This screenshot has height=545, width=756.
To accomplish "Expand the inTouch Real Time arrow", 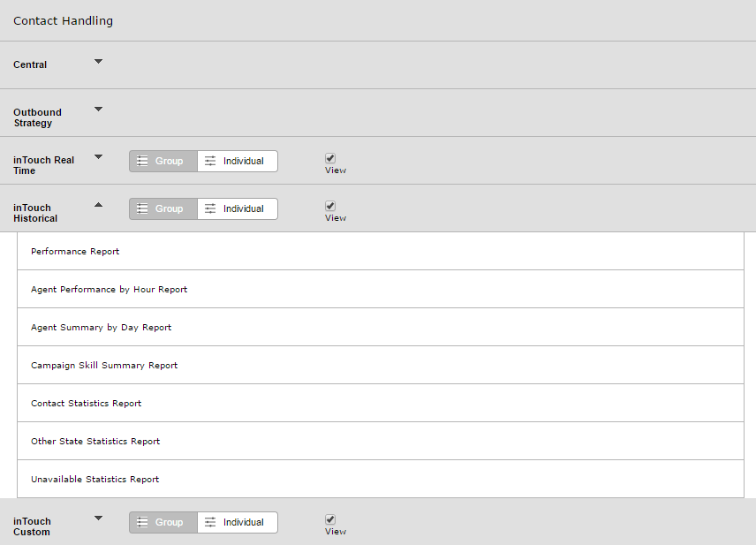I will tap(98, 156).
